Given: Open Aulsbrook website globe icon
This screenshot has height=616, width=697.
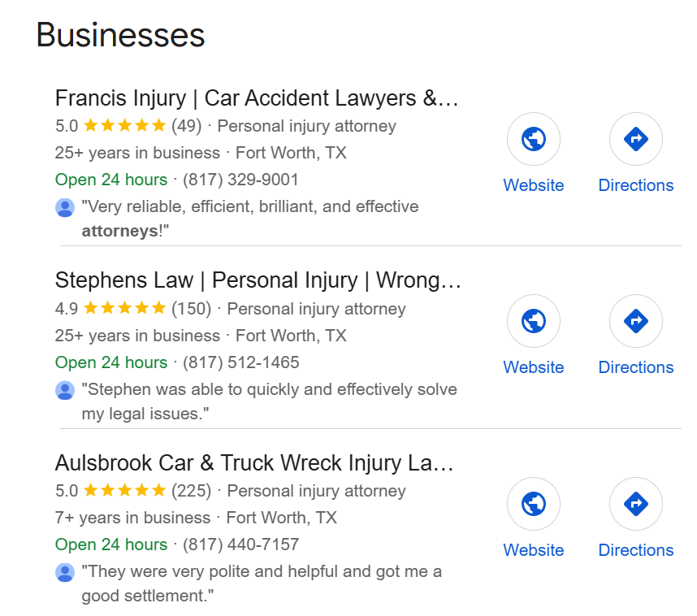Looking at the screenshot, I should click(533, 504).
